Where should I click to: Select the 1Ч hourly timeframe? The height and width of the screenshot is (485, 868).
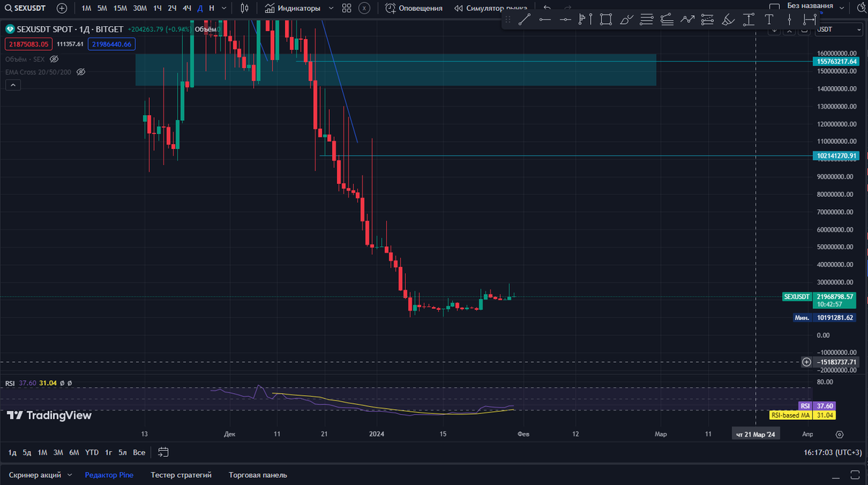157,8
